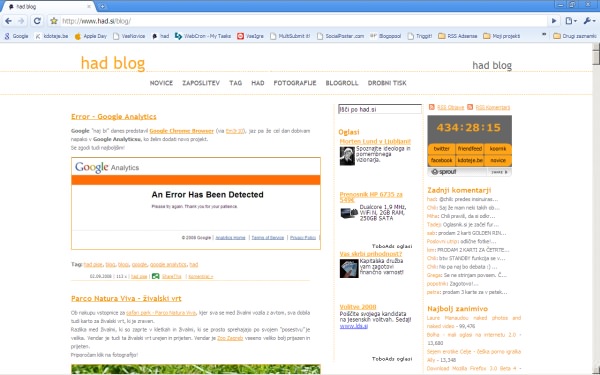
Task: Click the vertical page scrollbar thumb
Action: pos(596,54)
